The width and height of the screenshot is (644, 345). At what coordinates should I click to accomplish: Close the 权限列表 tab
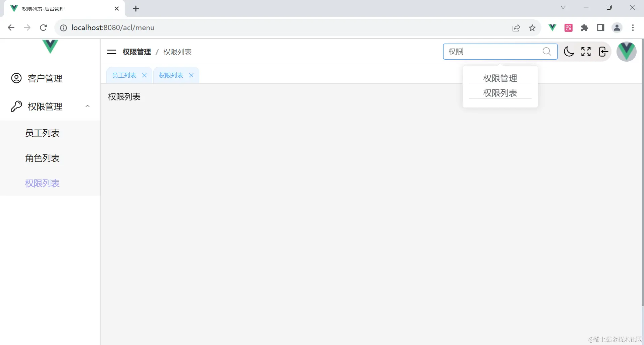191,75
